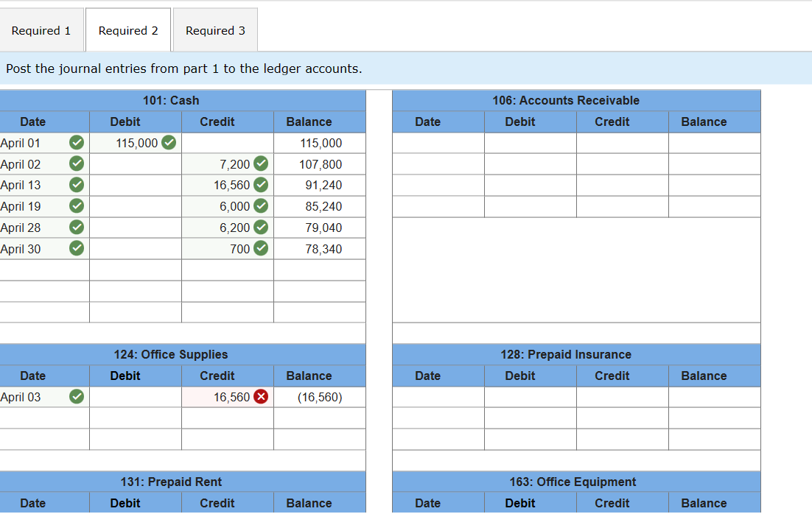Click the April 13 date cell in Cash
This screenshot has height=514, width=812.
44,186
